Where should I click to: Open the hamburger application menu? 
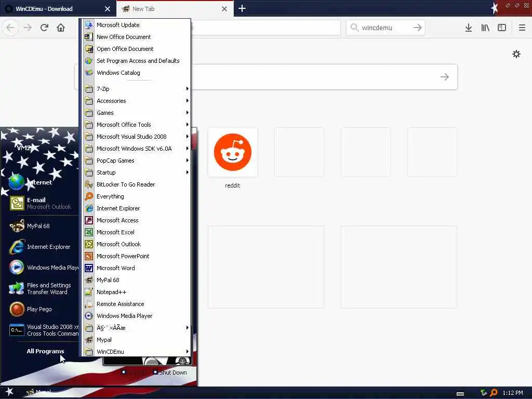pyautogui.click(x=522, y=28)
